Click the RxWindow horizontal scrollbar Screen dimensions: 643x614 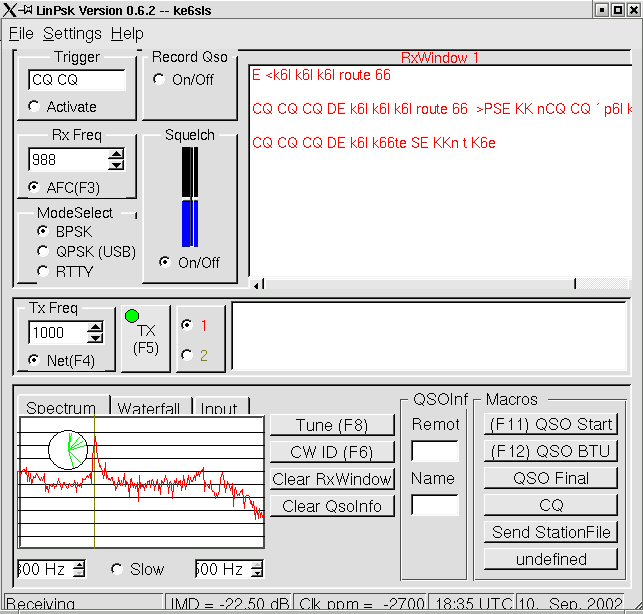pos(419,284)
